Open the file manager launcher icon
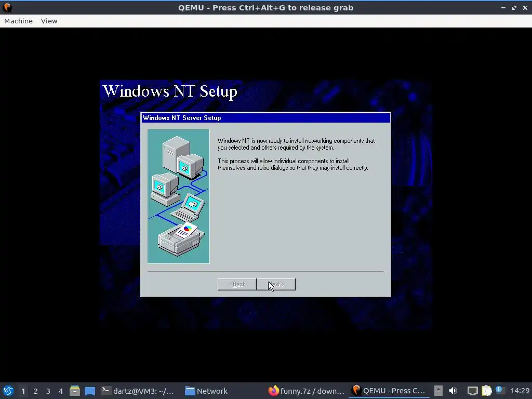Screen dimensions: 532x399 (75, 391)
